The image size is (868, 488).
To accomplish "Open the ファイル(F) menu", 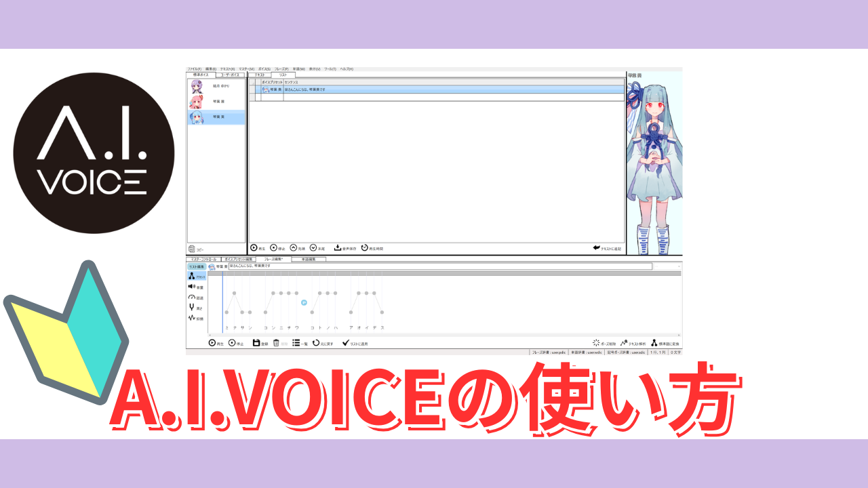I will point(194,69).
